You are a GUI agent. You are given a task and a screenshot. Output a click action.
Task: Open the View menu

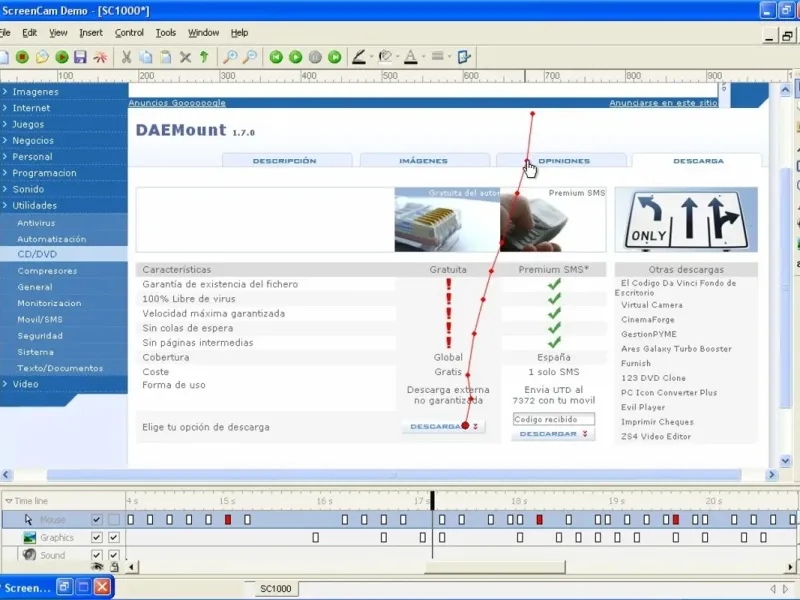[58, 33]
